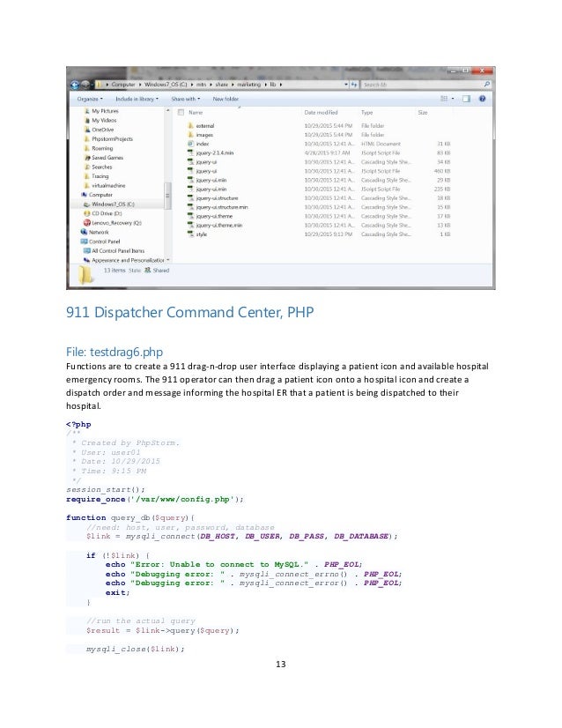Click the Saved Games icon in the sidebar
Viewport: 562px width, 728px height.
(87, 158)
